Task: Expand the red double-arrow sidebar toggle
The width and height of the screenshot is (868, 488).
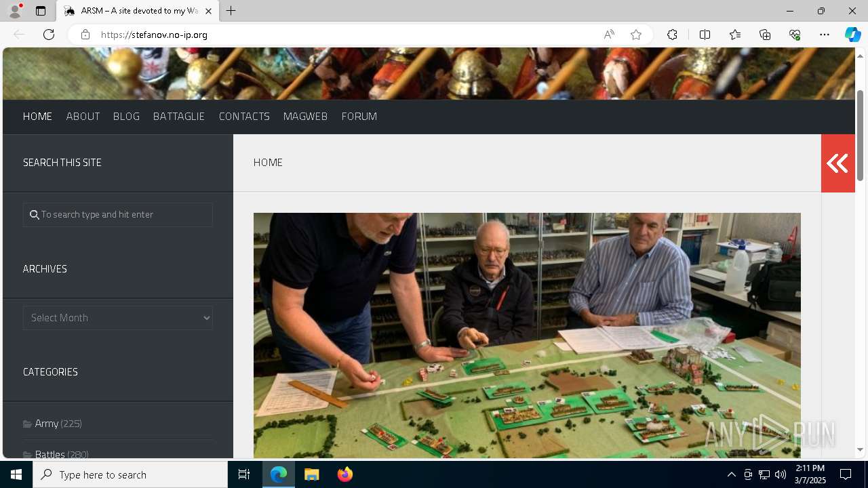Action: (x=837, y=163)
